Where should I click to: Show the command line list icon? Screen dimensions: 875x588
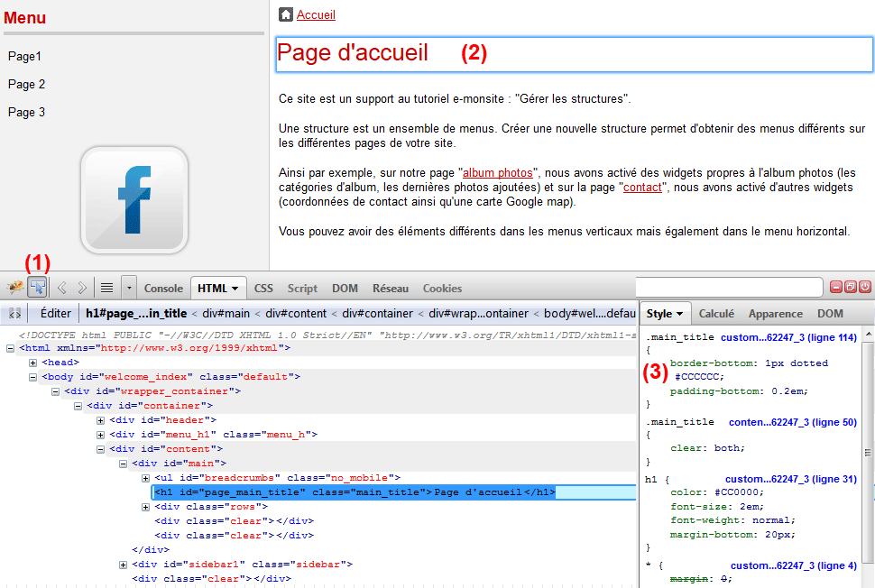106,288
